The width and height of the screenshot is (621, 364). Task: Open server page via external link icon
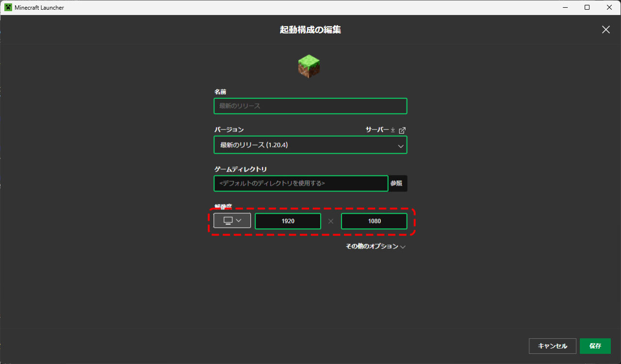pos(402,129)
